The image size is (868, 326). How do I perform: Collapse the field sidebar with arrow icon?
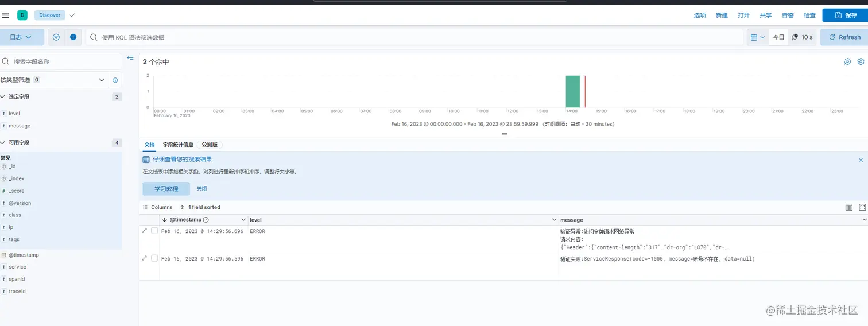[130, 58]
